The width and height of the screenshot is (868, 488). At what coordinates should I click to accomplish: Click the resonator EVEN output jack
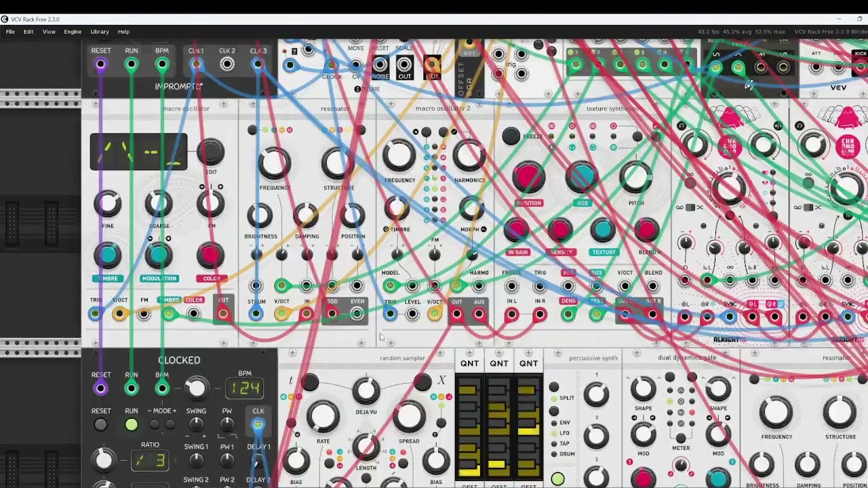point(357,313)
